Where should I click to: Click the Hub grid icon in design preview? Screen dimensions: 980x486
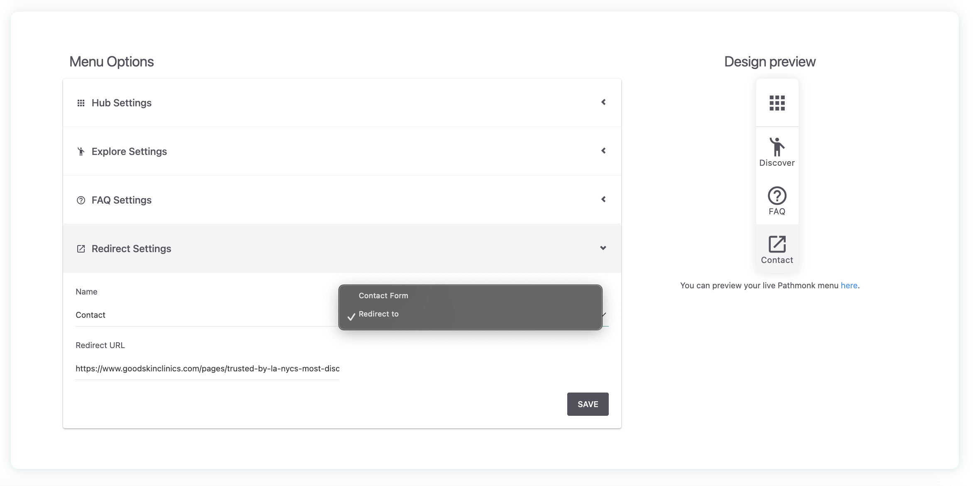pos(777,103)
